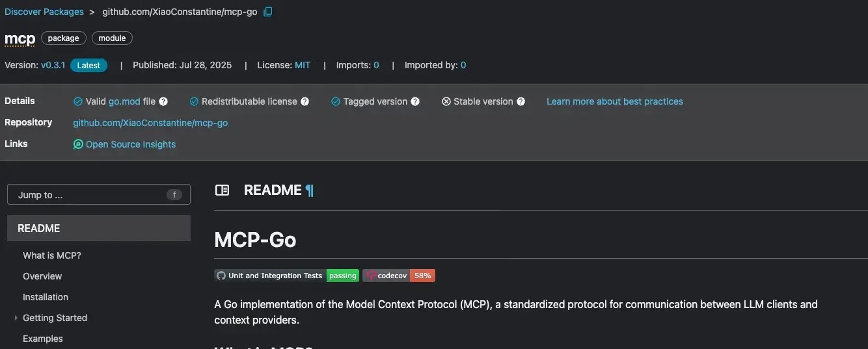Open the MIT license link
This screenshot has width=868, height=349.
point(303,65)
